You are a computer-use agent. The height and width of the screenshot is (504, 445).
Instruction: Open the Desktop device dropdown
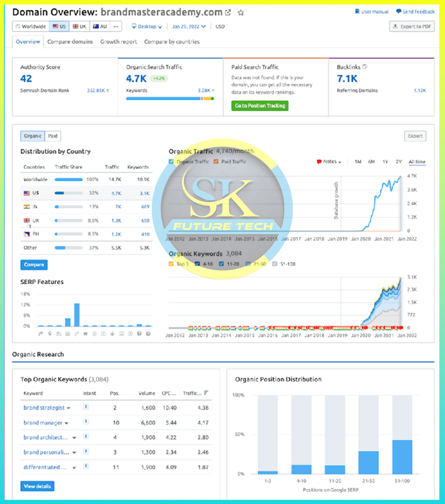pyautogui.click(x=147, y=26)
